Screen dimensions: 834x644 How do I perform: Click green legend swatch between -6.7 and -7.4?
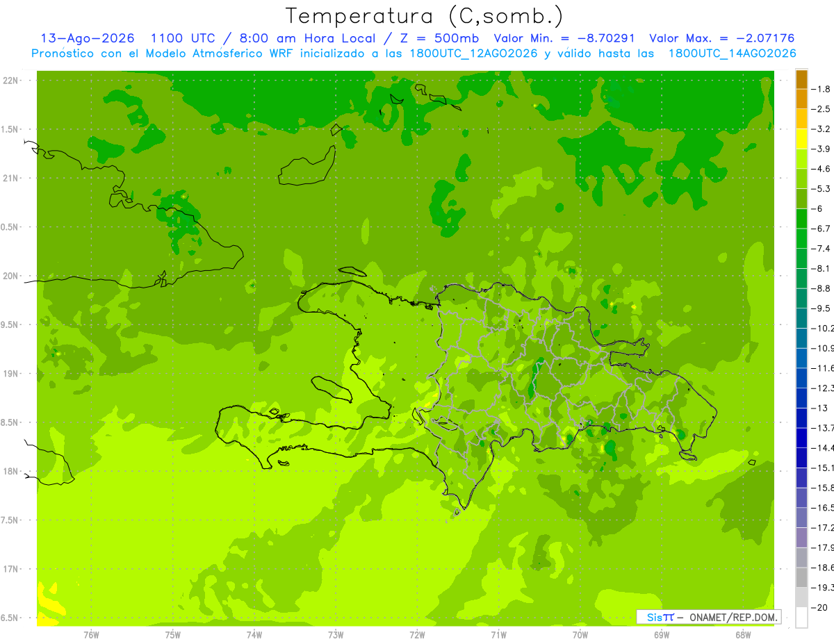tap(801, 238)
